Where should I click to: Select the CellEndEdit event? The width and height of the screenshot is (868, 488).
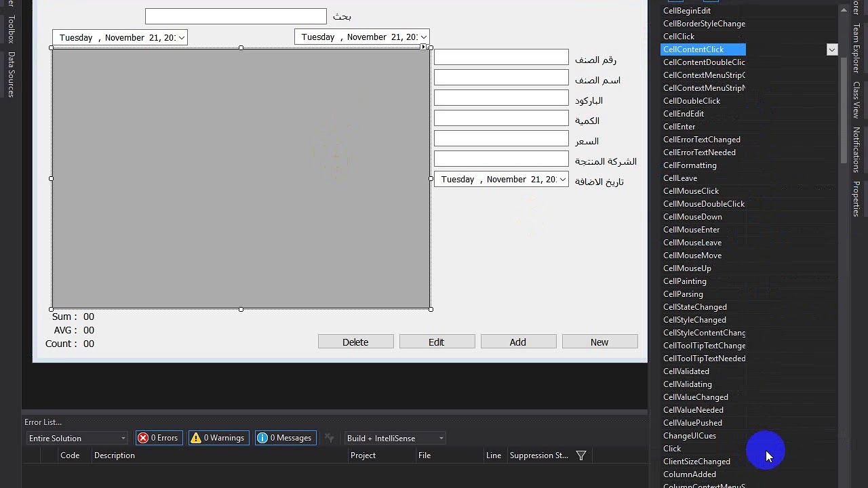[x=684, y=114]
